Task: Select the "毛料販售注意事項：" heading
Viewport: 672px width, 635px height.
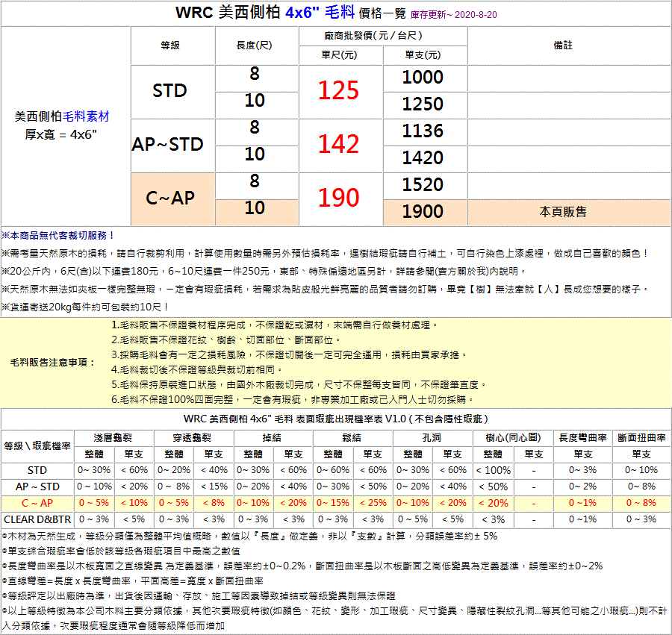Action: point(53,363)
